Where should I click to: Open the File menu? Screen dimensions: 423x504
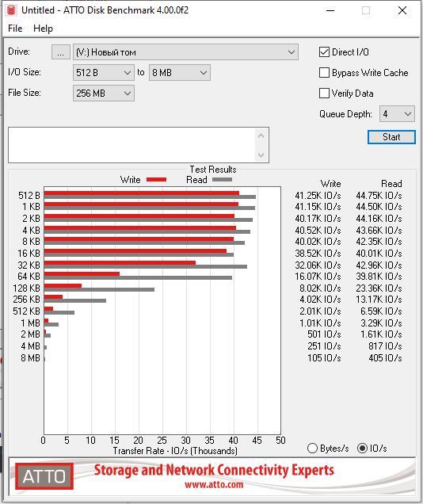coord(15,29)
